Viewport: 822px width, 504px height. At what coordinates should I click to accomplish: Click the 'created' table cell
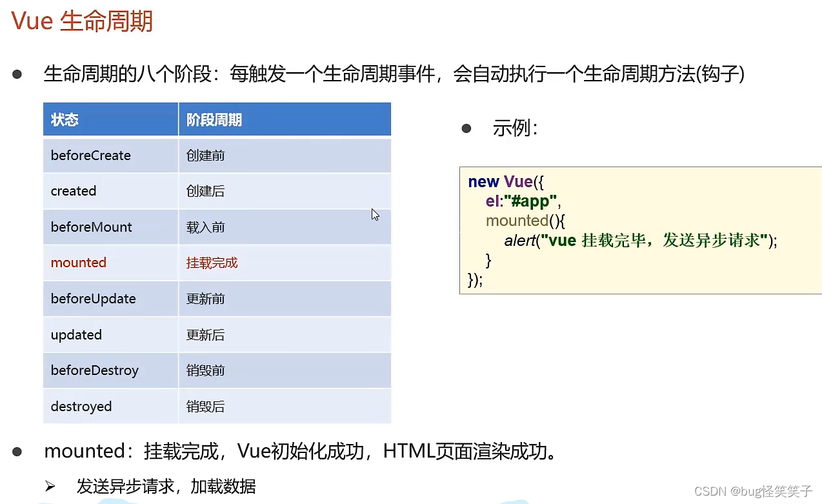point(111,191)
